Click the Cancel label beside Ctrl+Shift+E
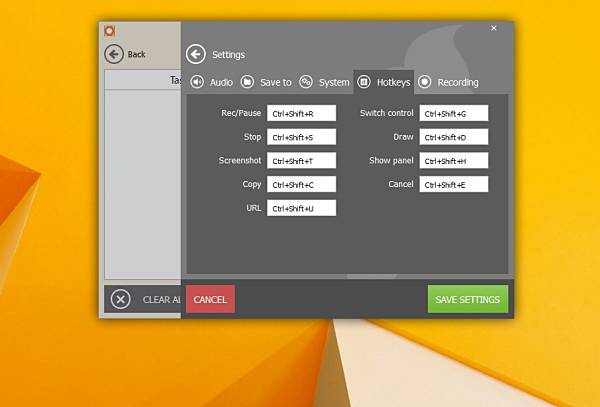This screenshot has height=407, width=600. coord(401,184)
